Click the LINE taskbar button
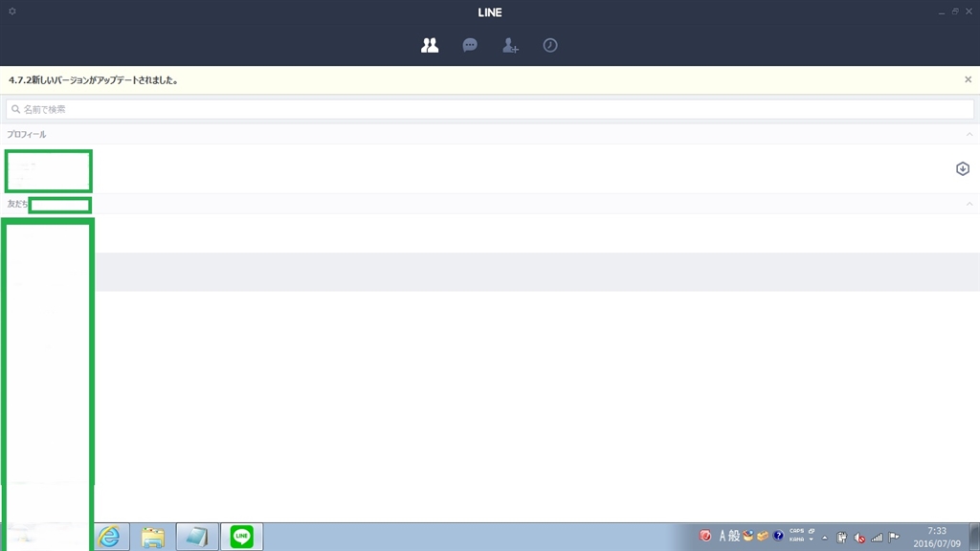980x551 pixels. tap(242, 537)
